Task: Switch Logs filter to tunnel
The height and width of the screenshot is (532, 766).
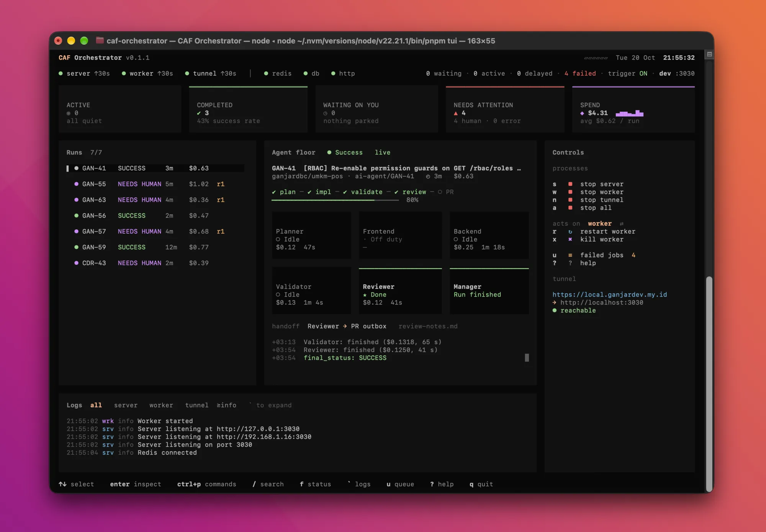Action: coord(197,405)
